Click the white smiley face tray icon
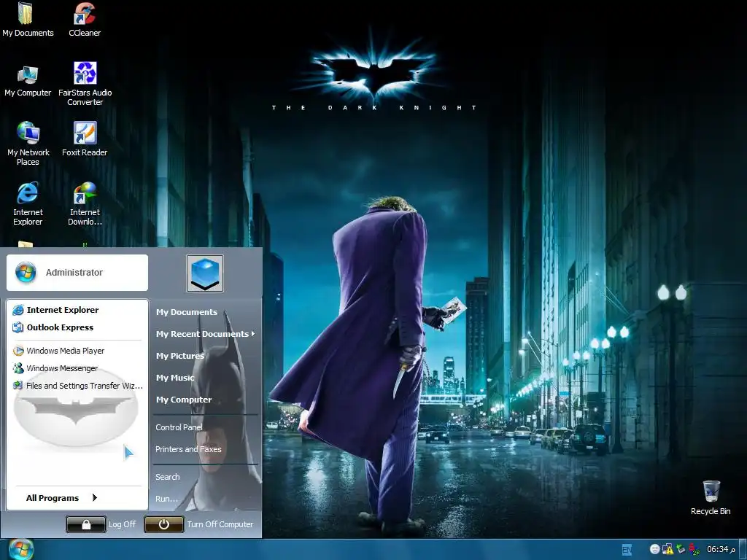747x560 pixels. coord(654,550)
